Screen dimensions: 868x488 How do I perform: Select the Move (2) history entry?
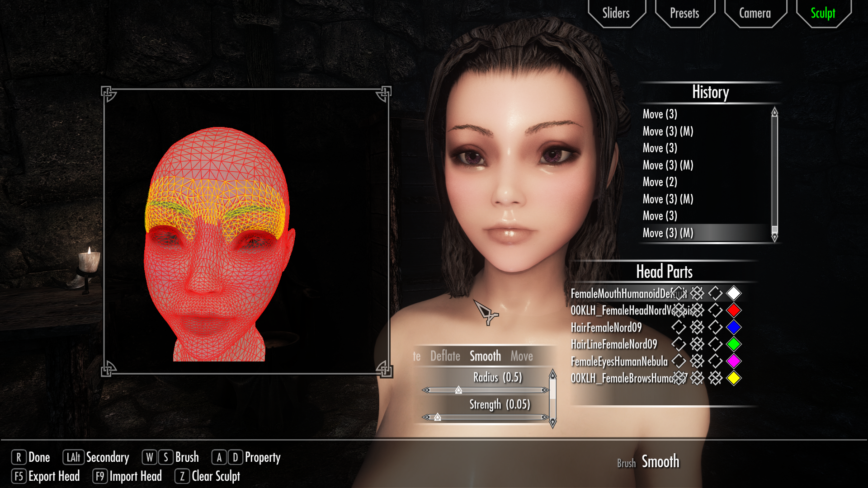(660, 182)
